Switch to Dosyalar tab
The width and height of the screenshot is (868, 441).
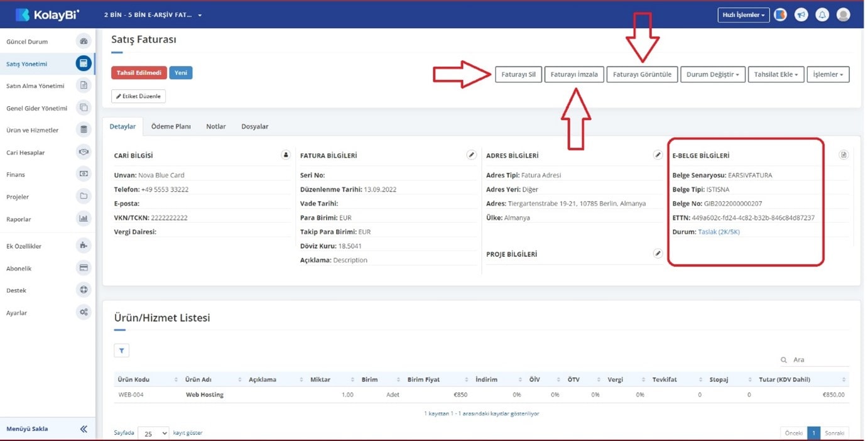click(x=255, y=126)
